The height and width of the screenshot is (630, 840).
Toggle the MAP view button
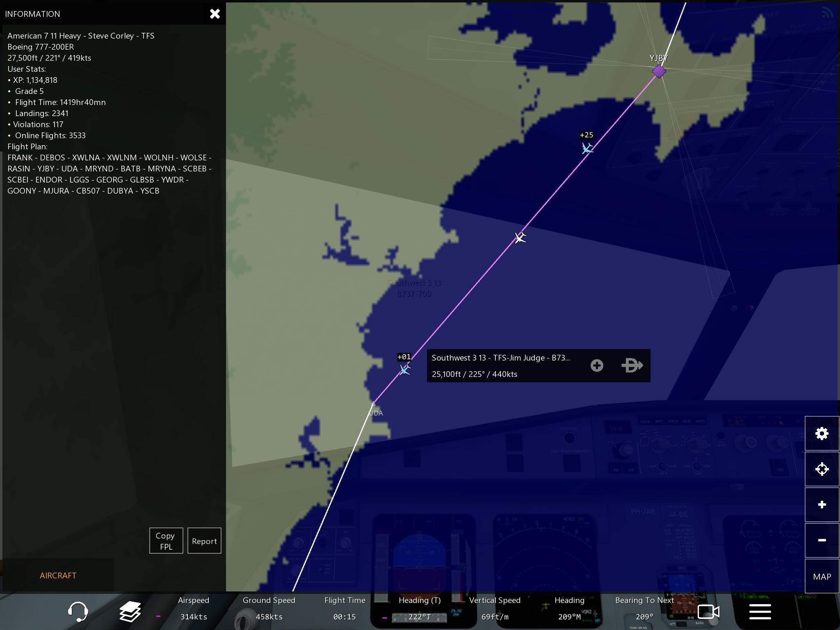point(822,576)
